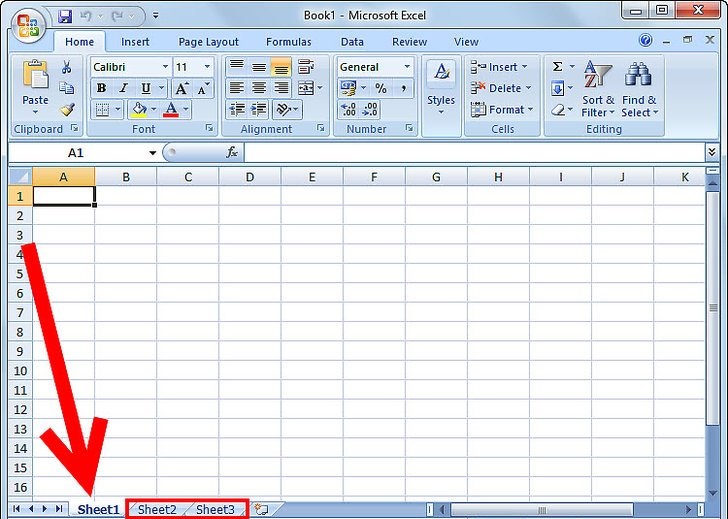Apply Accounting Number Format
Viewport: 728px width, 519px height.
coord(349,88)
